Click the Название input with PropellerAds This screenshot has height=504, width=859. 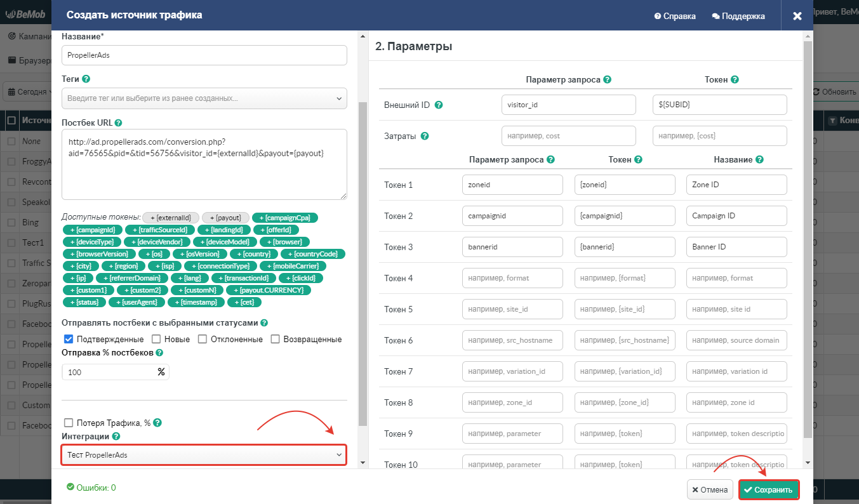point(204,55)
